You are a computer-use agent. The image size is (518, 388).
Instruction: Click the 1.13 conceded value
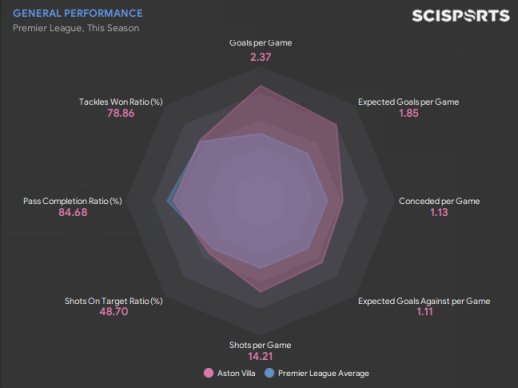click(x=439, y=212)
